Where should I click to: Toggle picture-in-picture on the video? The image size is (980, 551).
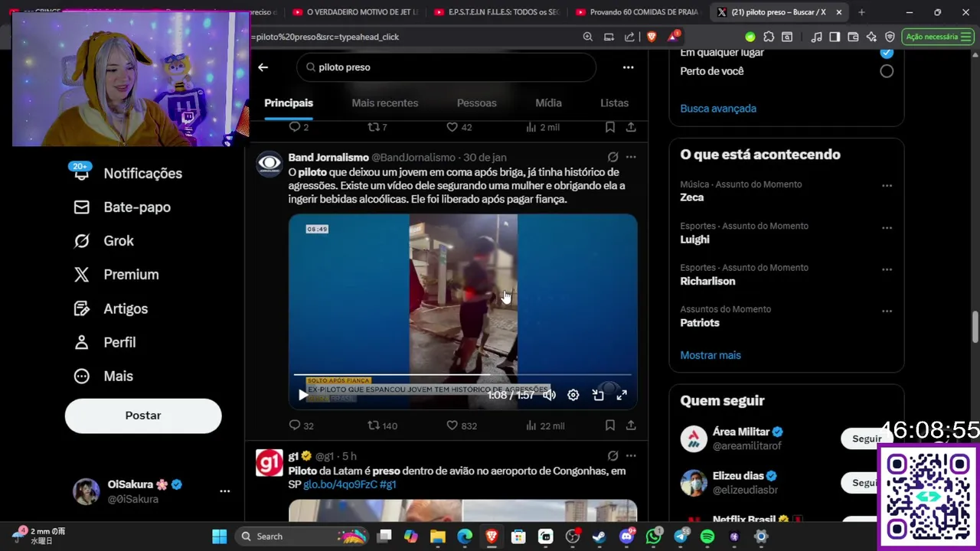point(598,395)
